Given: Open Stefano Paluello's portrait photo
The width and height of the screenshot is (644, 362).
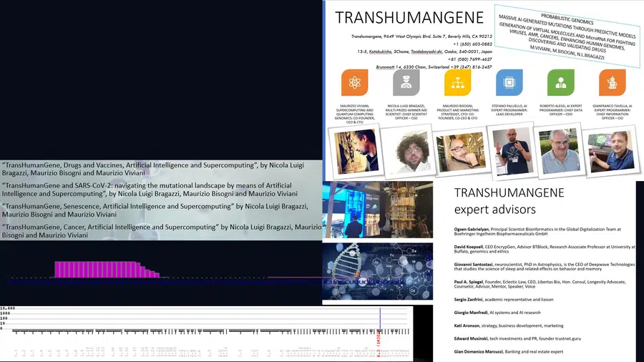Looking at the screenshot, I should click(x=512, y=150).
